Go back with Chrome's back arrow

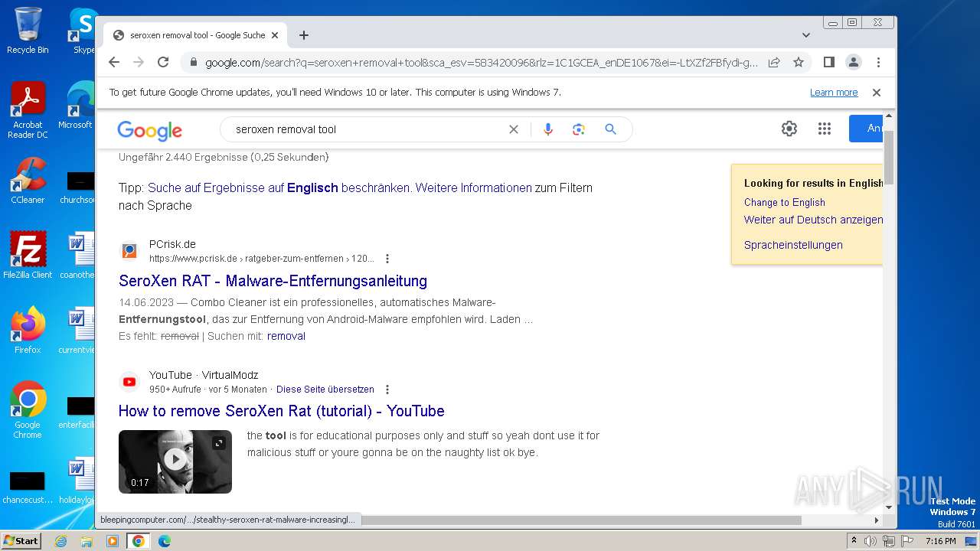tap(114, 62)
